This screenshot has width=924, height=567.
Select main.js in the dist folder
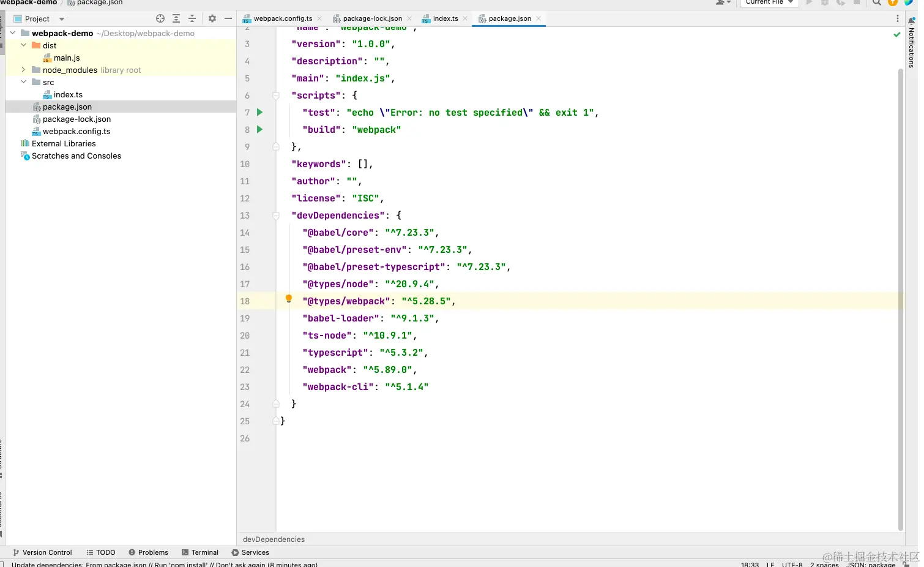pos(67,58)
